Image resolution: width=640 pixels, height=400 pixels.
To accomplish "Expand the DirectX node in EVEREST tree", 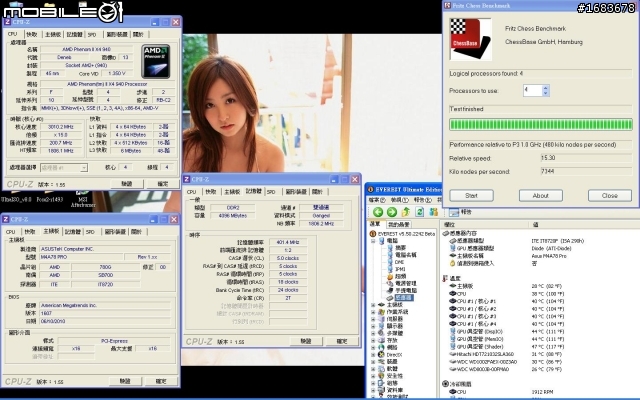I will pos(373,354).
